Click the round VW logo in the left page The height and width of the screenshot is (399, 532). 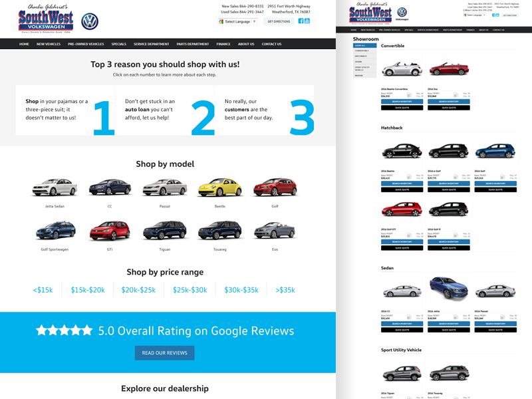90,22
